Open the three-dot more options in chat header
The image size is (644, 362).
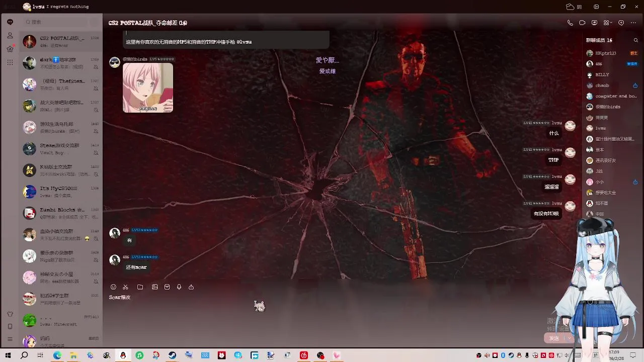633,23
